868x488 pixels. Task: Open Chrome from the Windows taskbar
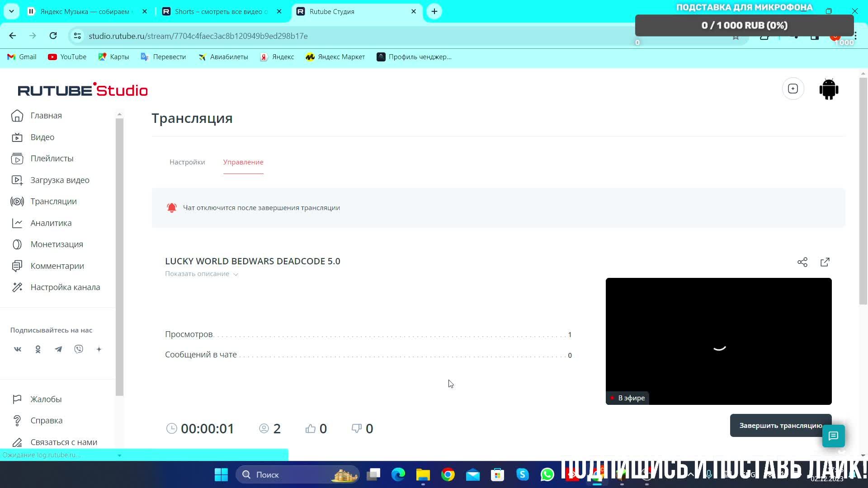(x=448, y=475)
